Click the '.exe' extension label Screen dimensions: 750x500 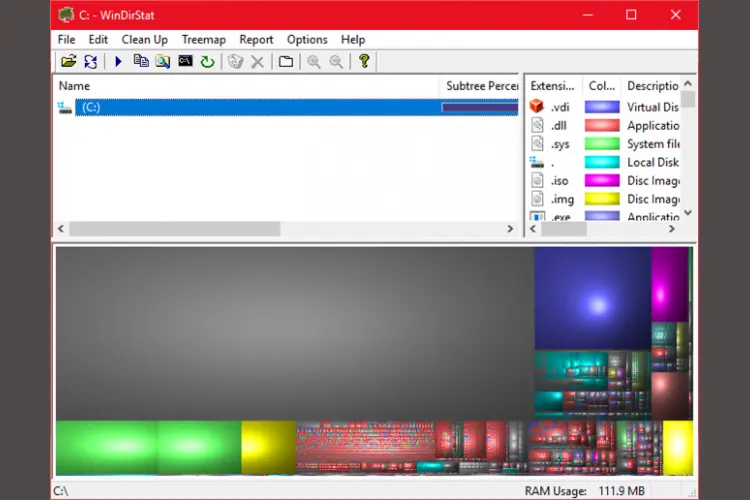pos(561,217)
